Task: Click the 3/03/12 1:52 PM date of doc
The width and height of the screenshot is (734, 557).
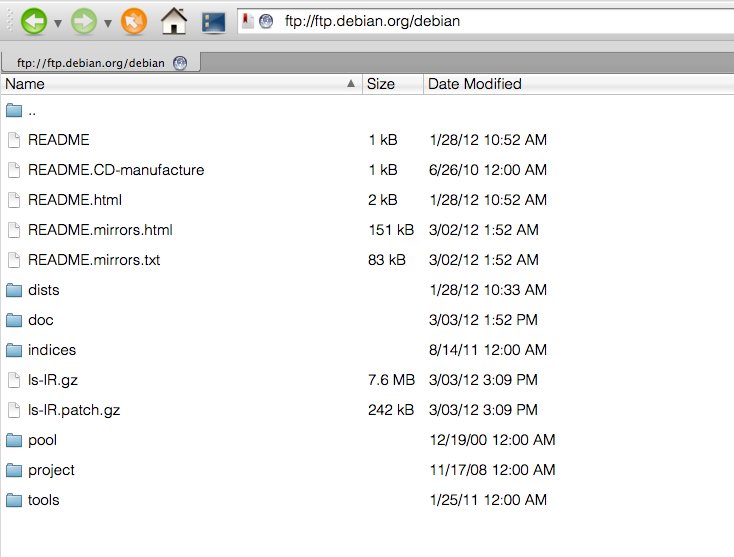Action: [483, 320]
